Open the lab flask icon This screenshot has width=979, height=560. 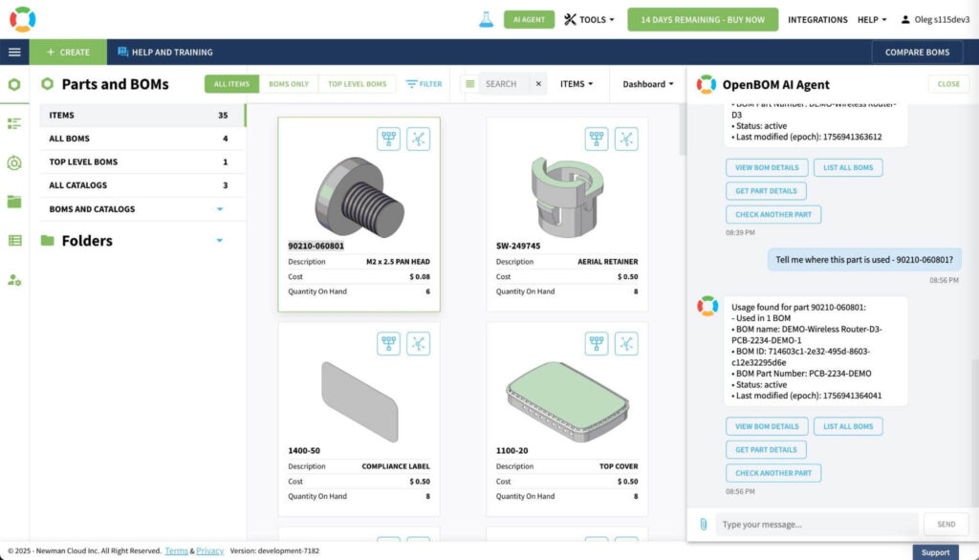pyautogui.click(x=486, y=19)
